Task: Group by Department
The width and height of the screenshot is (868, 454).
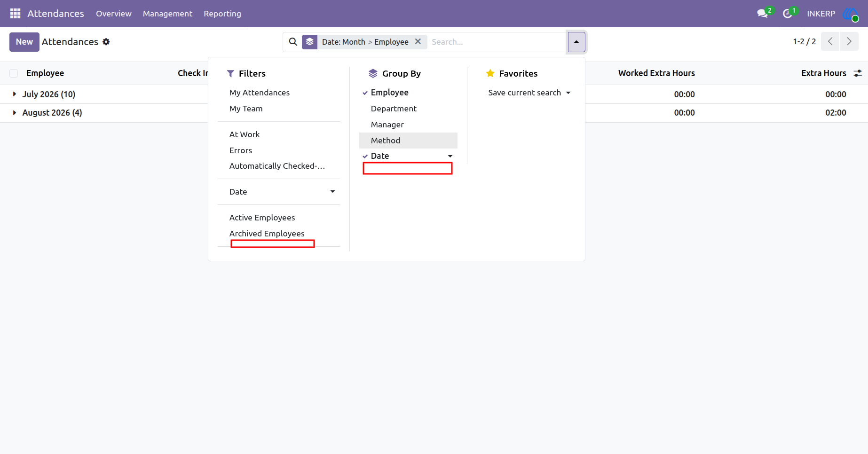Action: (408, 109)
